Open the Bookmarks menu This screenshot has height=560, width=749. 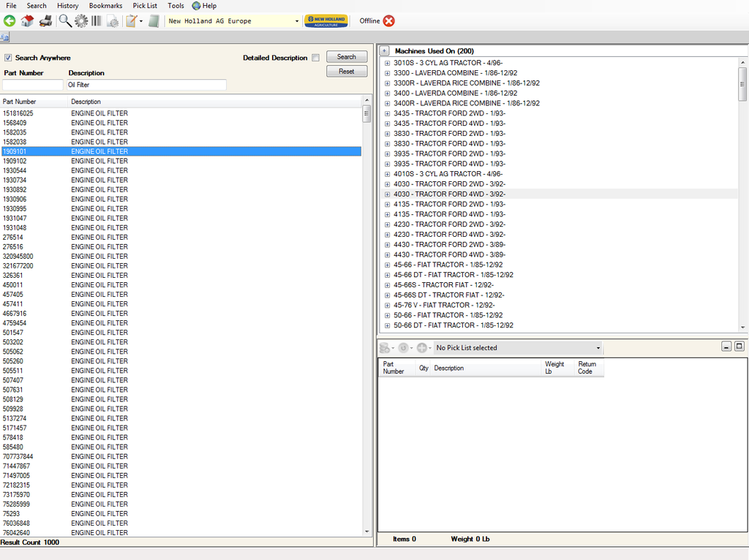[x=105, y=6]
